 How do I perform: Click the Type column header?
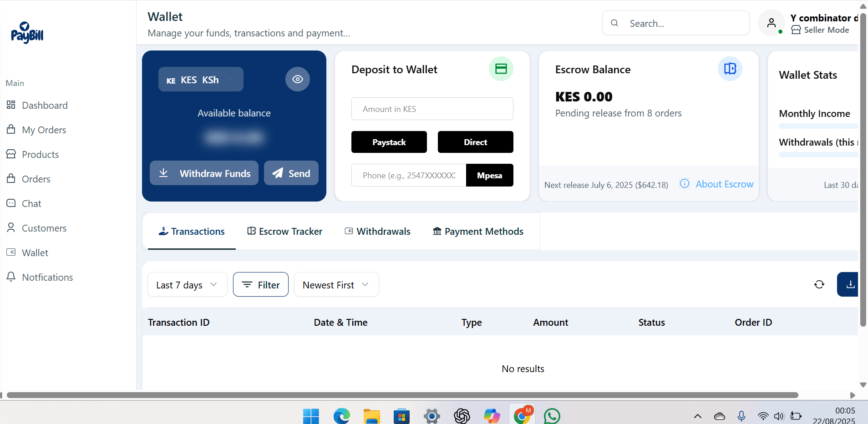click(x=472, y=322)
